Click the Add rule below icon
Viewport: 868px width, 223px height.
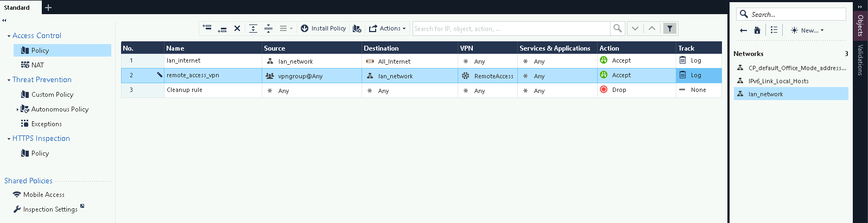[222, 28]
